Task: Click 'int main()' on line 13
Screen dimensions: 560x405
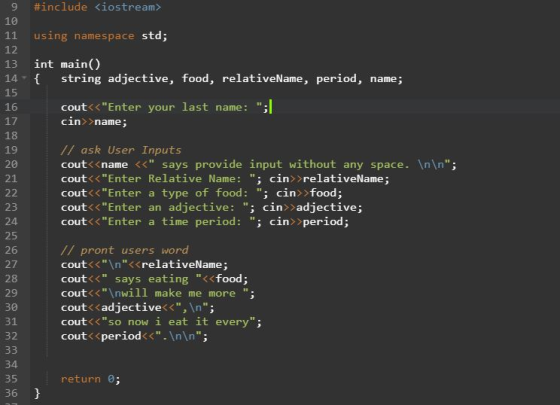Action: (67, 64)
